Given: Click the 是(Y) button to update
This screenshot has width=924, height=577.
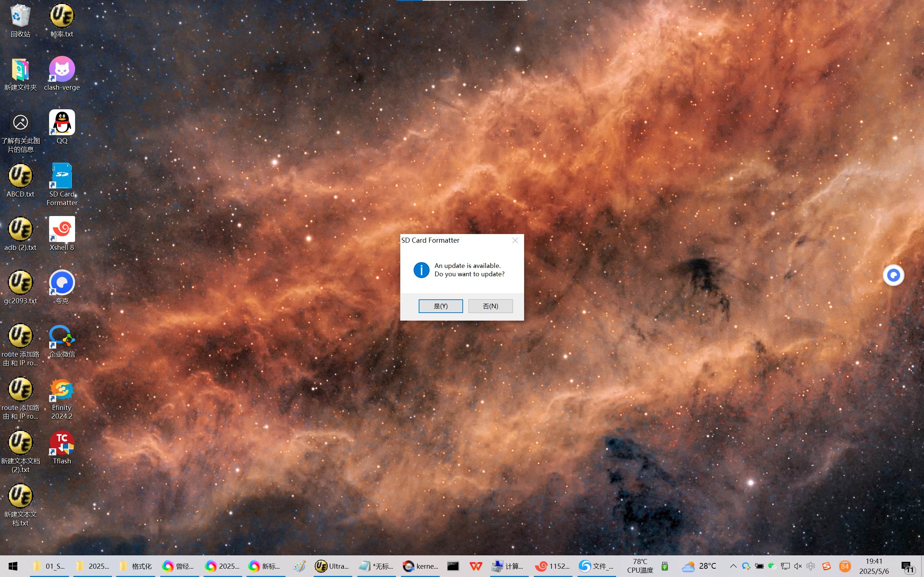Looking at the screenshot, I should pyautogui.click(x=441, y=306).
